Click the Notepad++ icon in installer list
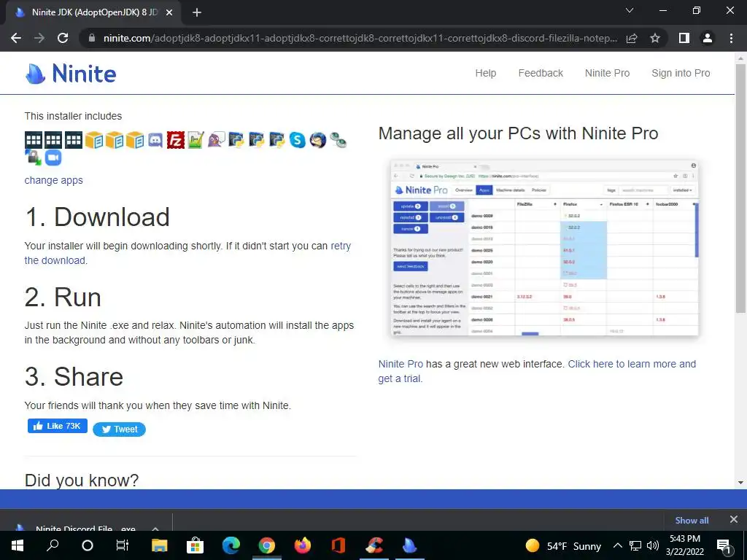The height and width of the screenshot is (560, 747). click(x=196, y=140)
